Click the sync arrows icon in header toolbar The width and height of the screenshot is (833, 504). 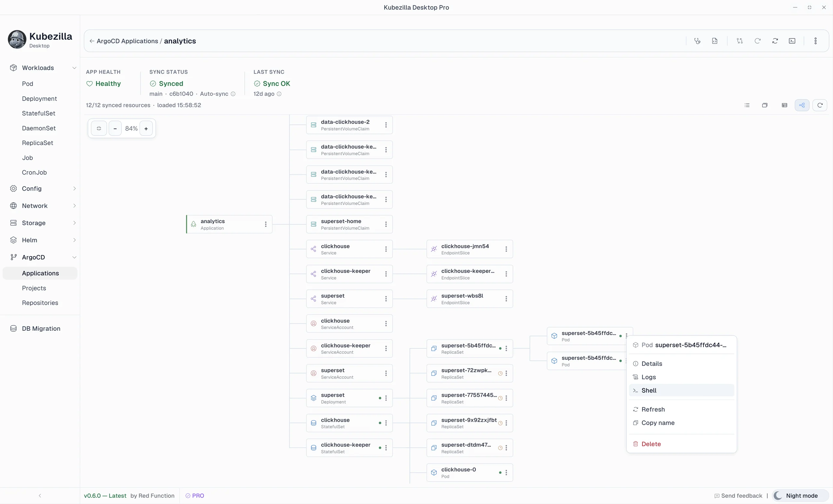[x=775, y=41]
